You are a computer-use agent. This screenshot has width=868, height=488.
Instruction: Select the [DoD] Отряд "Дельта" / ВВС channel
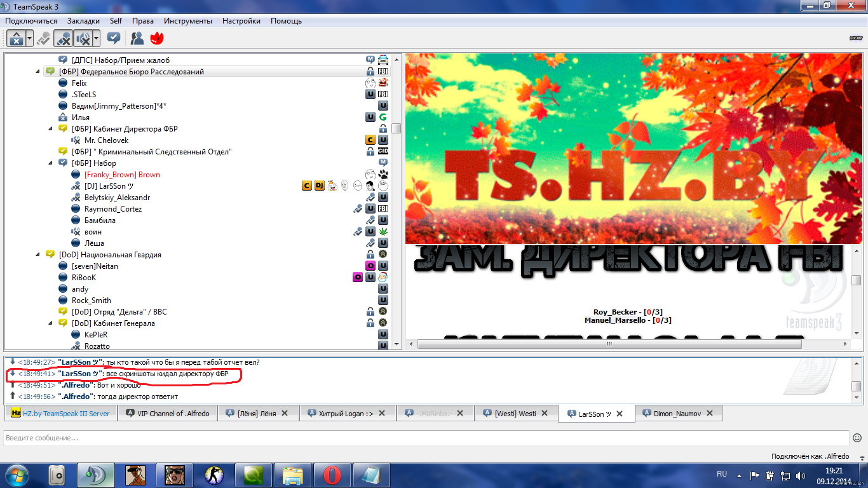coord(119,312)
